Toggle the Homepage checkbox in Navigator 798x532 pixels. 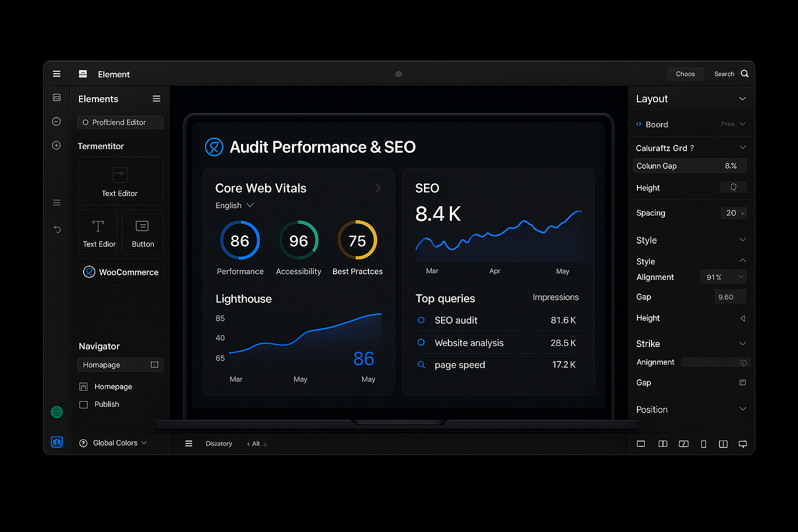click(x=83, y=387)
